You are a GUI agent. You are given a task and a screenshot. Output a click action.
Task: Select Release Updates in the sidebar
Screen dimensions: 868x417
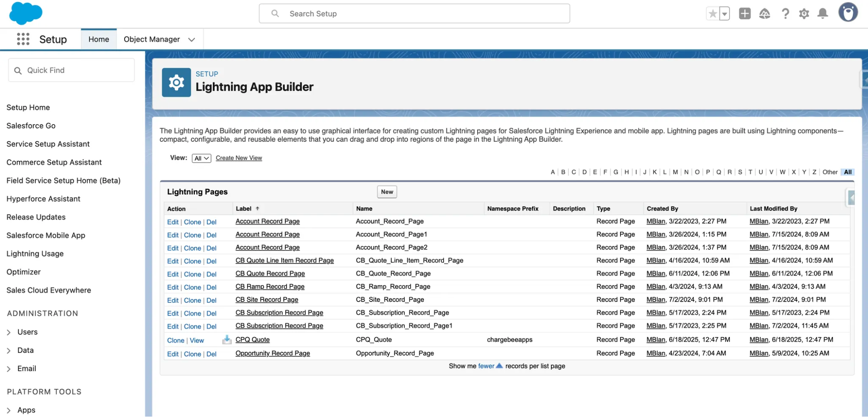tap(36, 217)
